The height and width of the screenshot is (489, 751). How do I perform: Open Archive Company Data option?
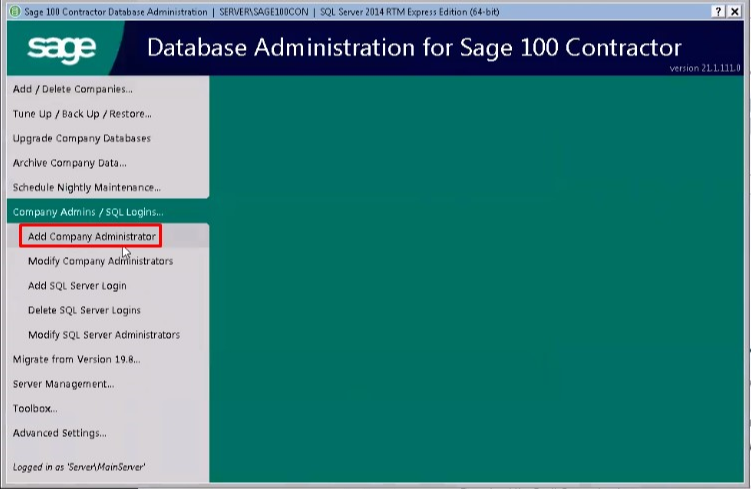[69, 163]
